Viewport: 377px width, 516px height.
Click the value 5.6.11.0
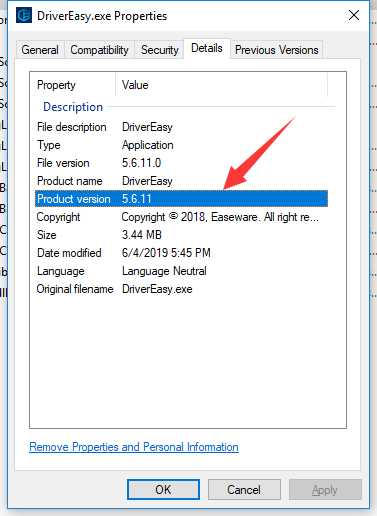[x=141, y=163]
